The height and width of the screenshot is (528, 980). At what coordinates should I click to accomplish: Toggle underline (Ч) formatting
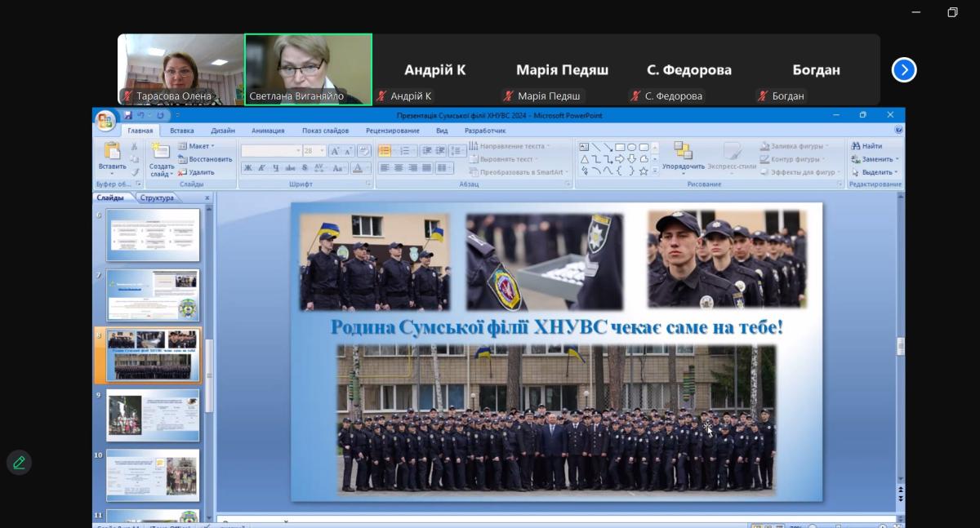click(x=275, y=168)
